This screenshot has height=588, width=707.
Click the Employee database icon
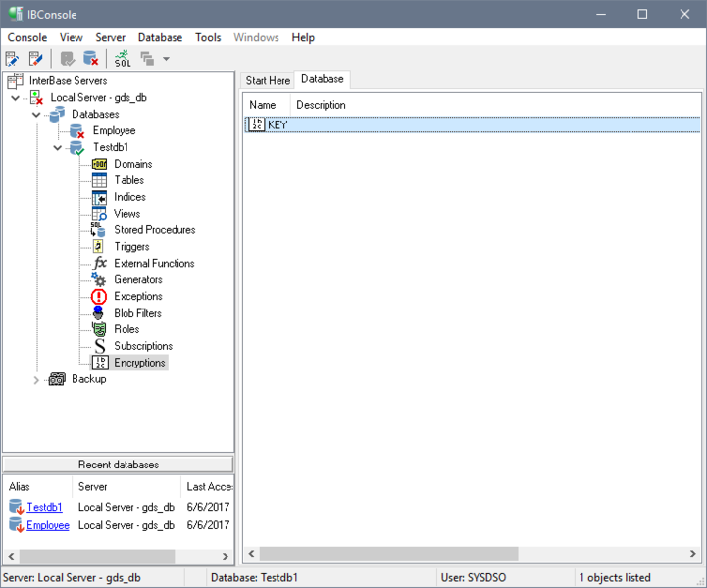pyautogui.click(x=77, y=130)
